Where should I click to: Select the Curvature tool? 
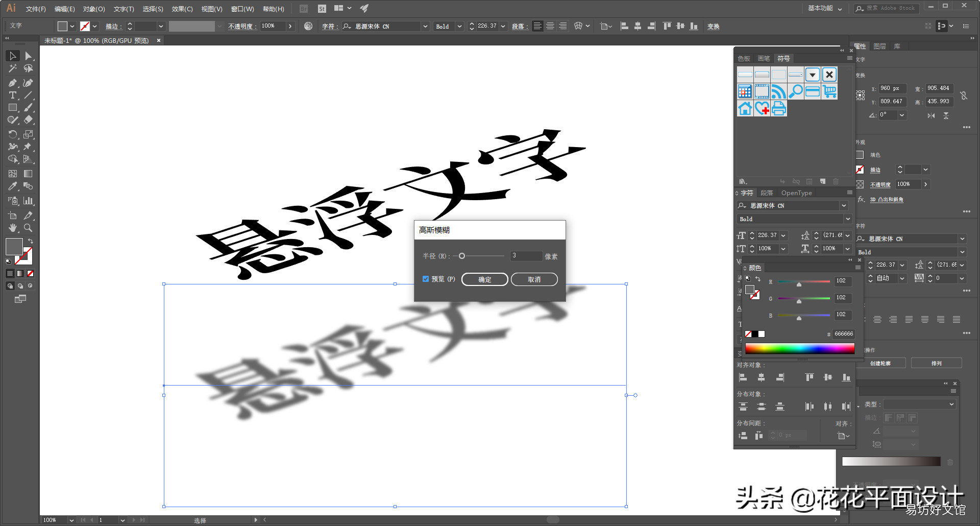pyautogui.click(x=29, y=83)
